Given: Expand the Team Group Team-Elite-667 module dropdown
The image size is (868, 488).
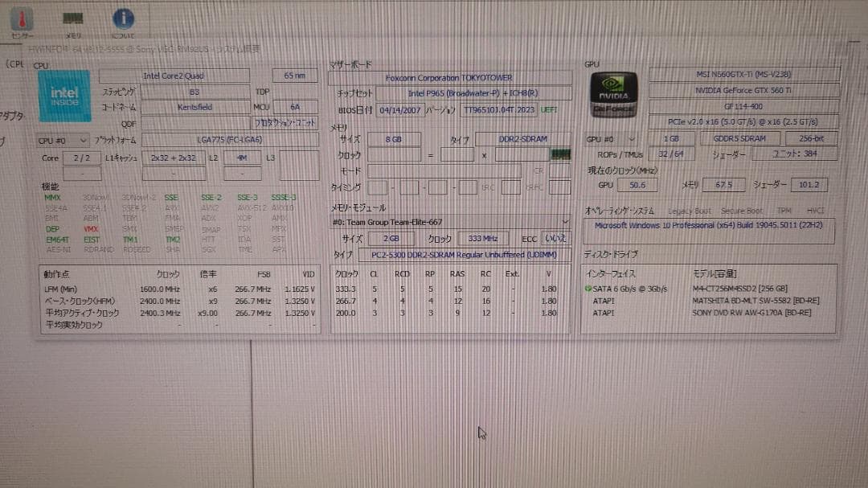Looking at the screenshot, I should click(x=564, y=222).
